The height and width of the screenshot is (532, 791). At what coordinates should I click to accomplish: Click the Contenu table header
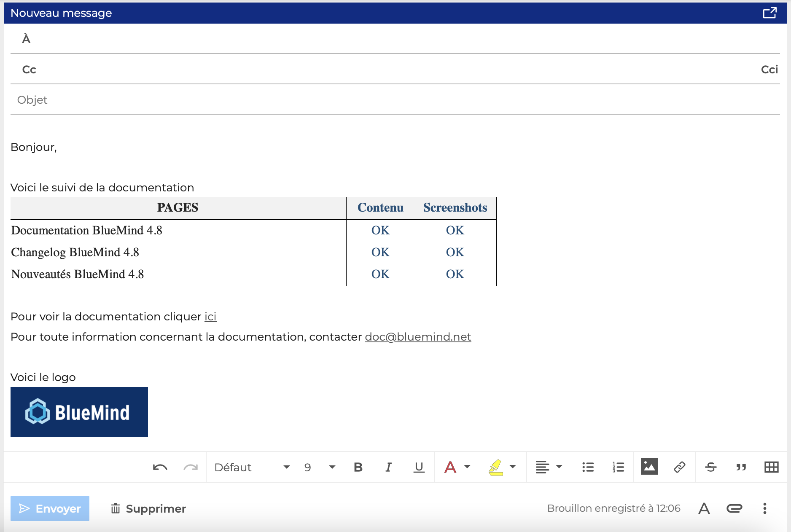point(380,207)
